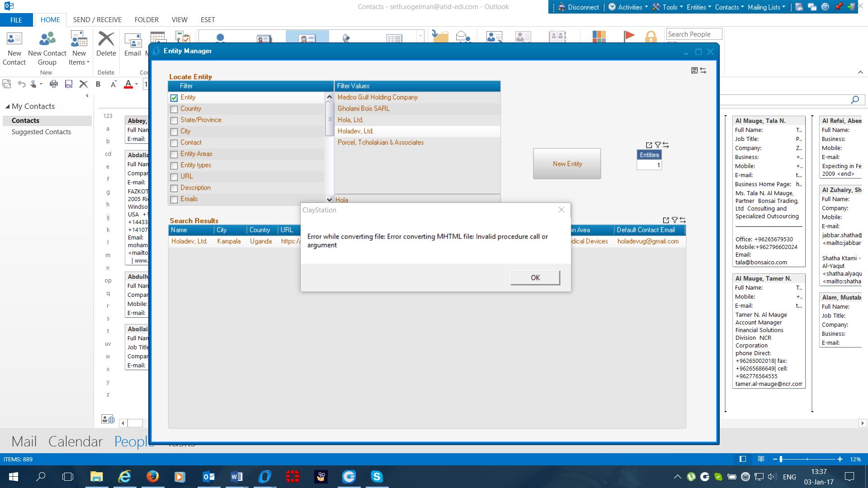Check the URL filter checkbox

coord(174,177)
